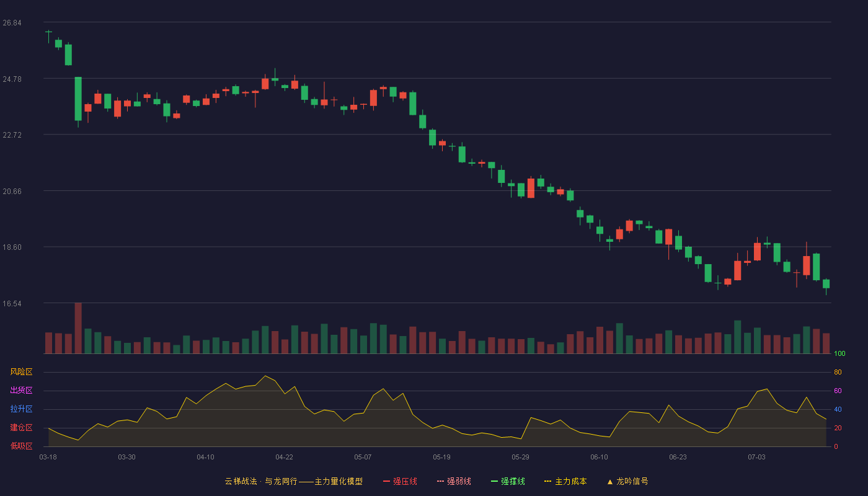The image size is (868, 496).
Task: Click the tallest red volume bar
Action: (x=78, y=328)
